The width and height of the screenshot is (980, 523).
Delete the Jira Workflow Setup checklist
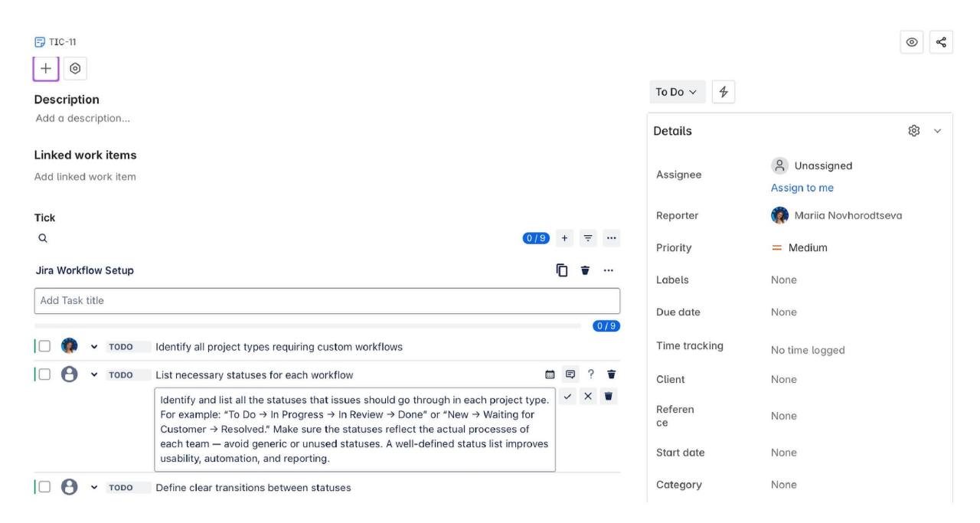pyautogui.click(x=586, y=270)
